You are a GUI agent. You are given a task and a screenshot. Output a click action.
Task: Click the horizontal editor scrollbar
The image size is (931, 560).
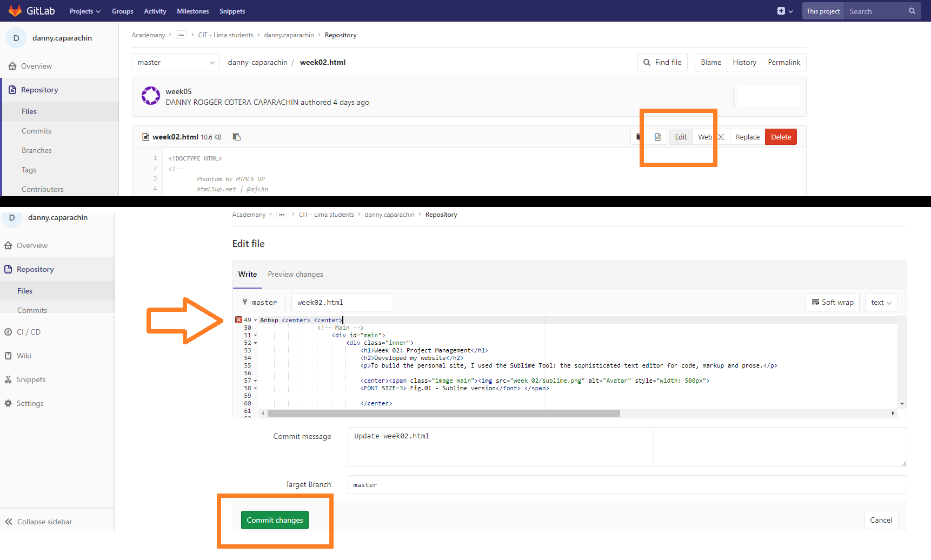[444, 413]
